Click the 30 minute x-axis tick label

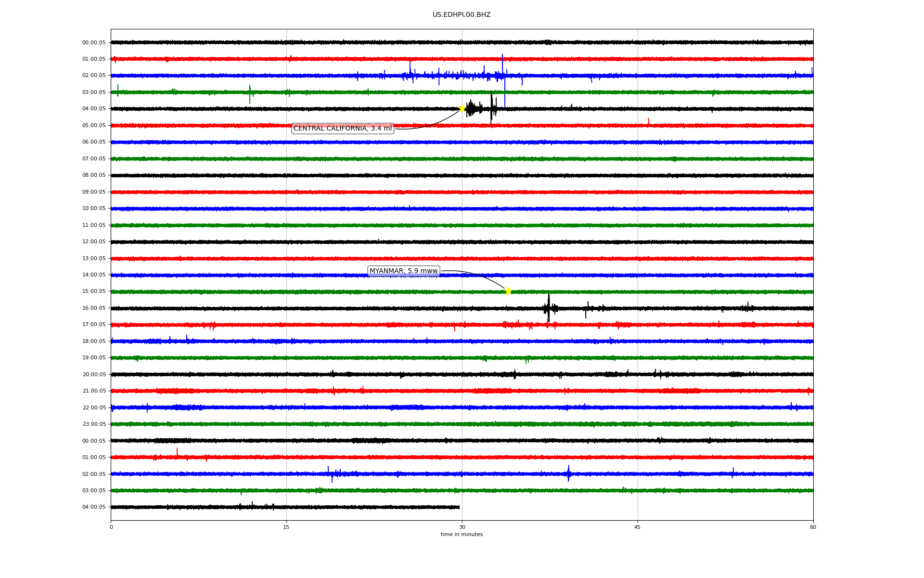pos(462,527)
